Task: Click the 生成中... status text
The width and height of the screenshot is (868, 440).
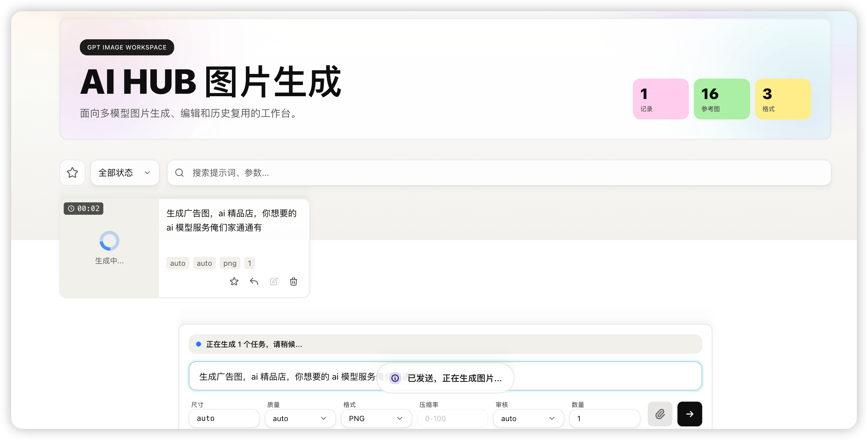Action: tap(109, 261)
